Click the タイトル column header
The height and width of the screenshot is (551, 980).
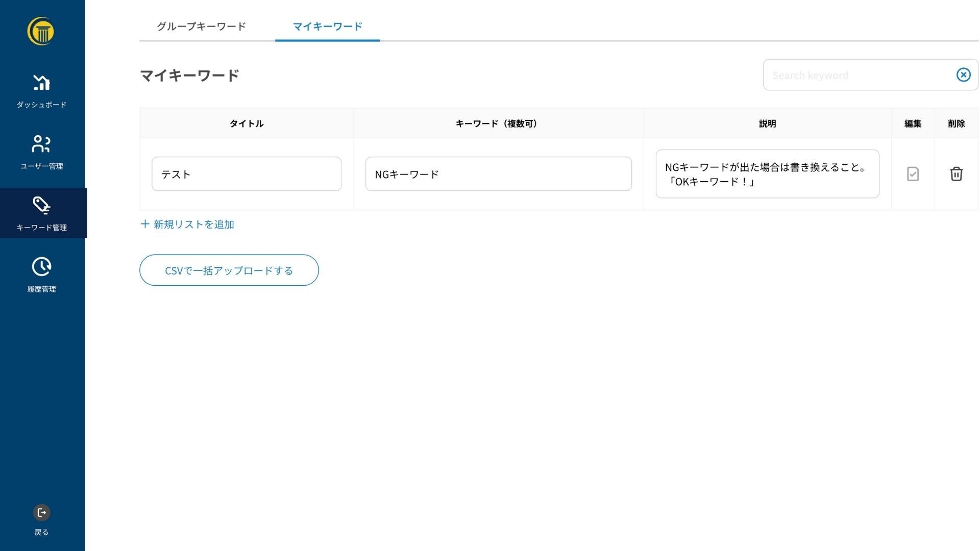click(246, 123)
